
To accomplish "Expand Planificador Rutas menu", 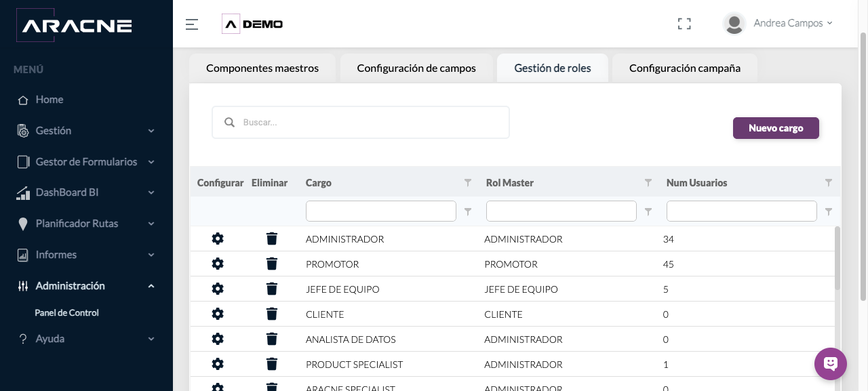I will click(86, 224).
